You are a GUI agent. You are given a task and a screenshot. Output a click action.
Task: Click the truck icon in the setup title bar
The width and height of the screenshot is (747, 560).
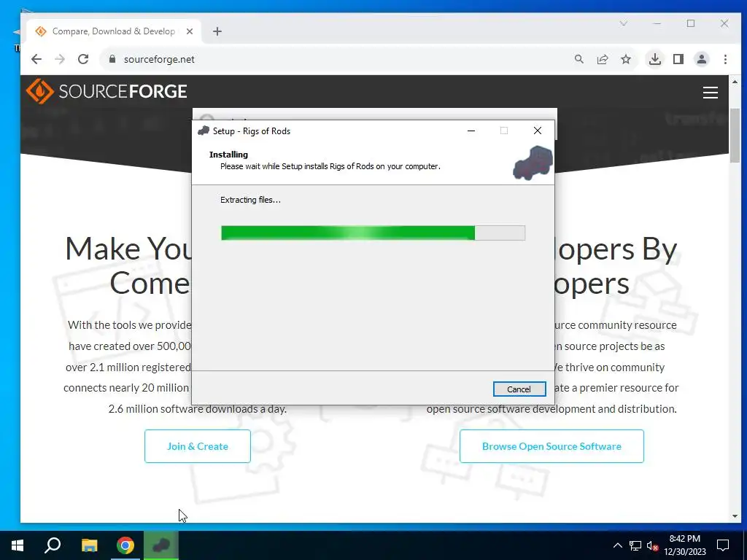pos(204,131)
